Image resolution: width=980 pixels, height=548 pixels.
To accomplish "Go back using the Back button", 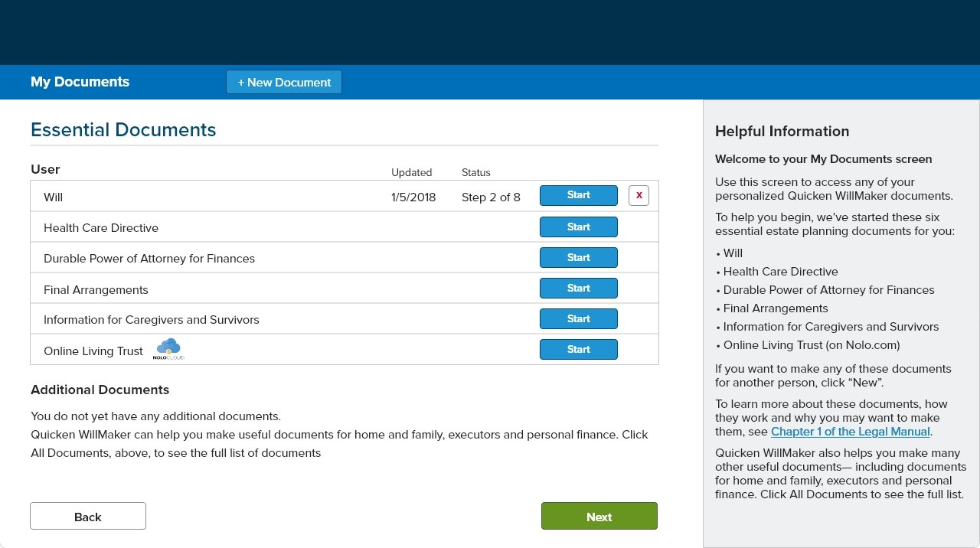I will tap(88, 517).
